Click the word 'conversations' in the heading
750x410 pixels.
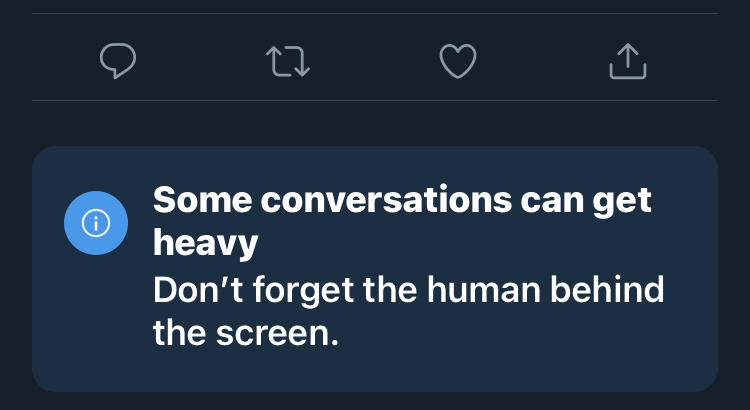coord(386,200)
